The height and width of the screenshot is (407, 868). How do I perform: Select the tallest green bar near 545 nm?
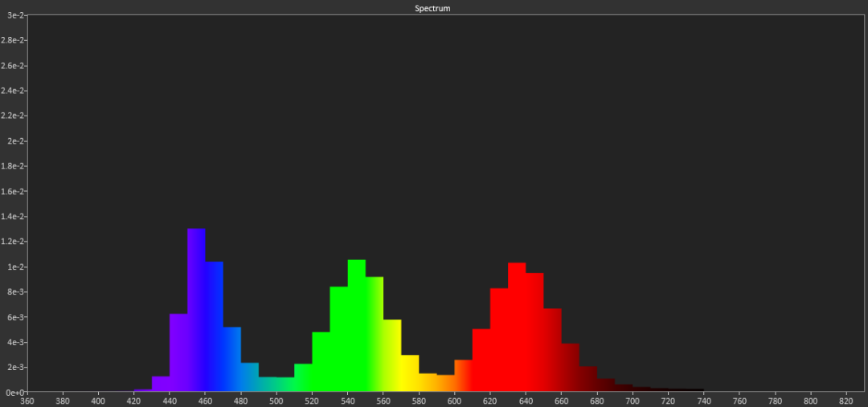[x=357, y=326]
